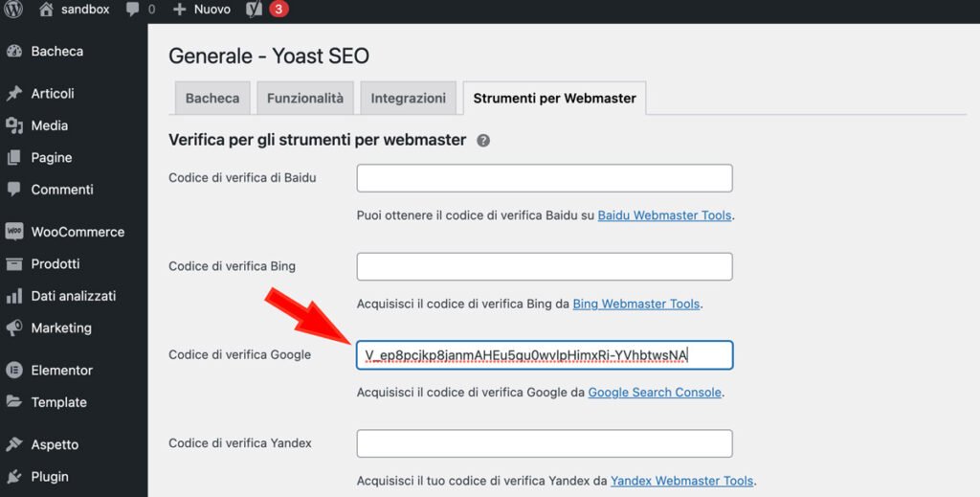Click the Prodotti archive box icon
This screenshot has height=497, width=980.
point(13,263)
